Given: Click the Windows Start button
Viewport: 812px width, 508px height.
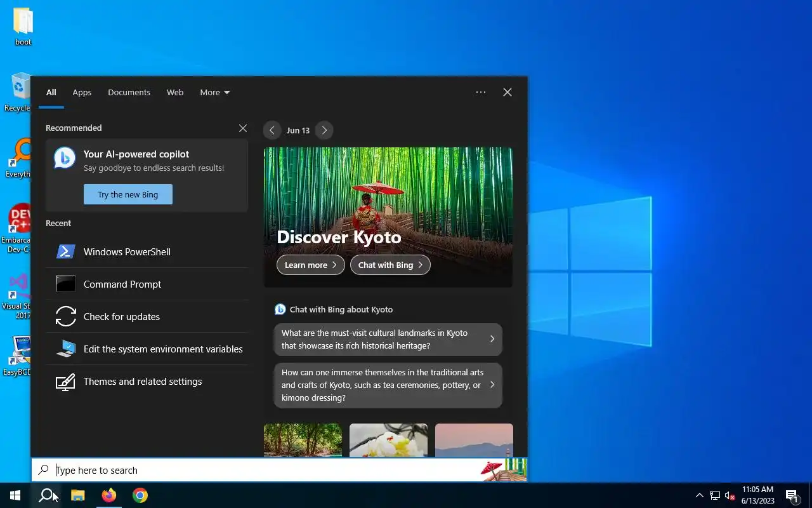Looking at the screenshot, I should (x=15, y=495).
